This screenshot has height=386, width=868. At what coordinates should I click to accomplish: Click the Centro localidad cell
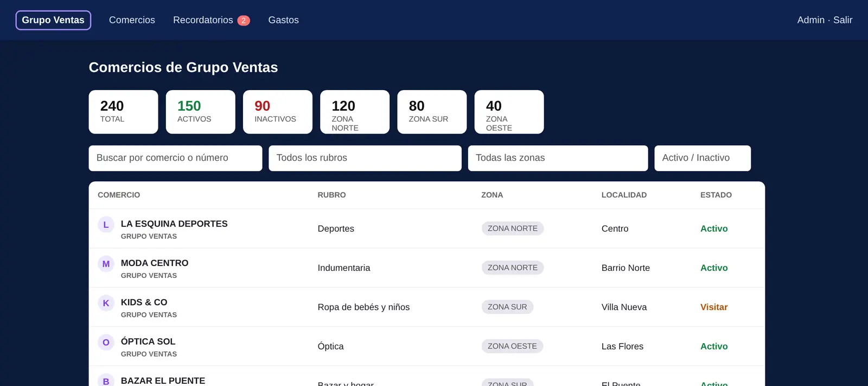(615, 229)
